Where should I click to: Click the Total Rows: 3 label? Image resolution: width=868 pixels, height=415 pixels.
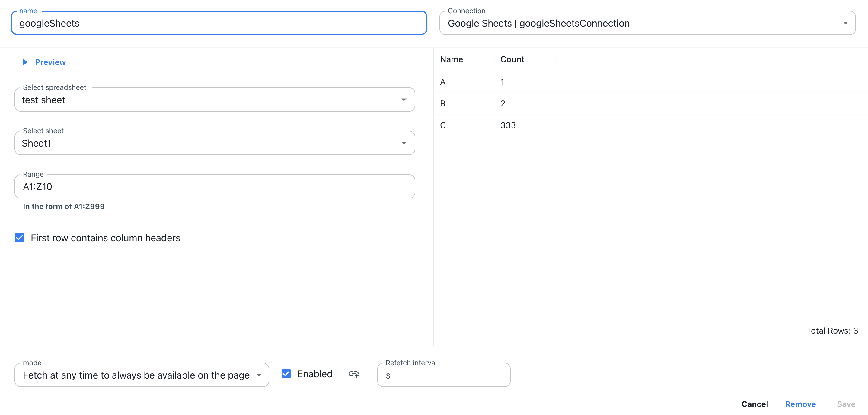point(832,331)
